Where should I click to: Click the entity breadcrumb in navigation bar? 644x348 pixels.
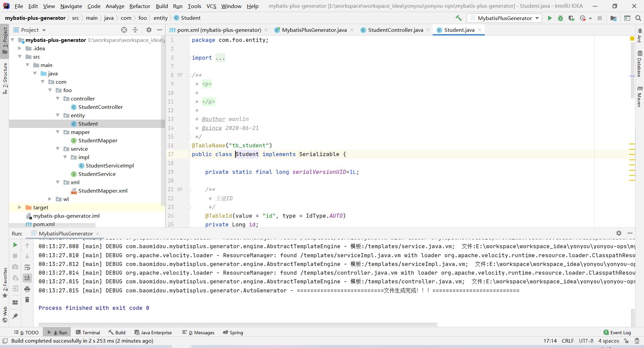click(161, 18)
